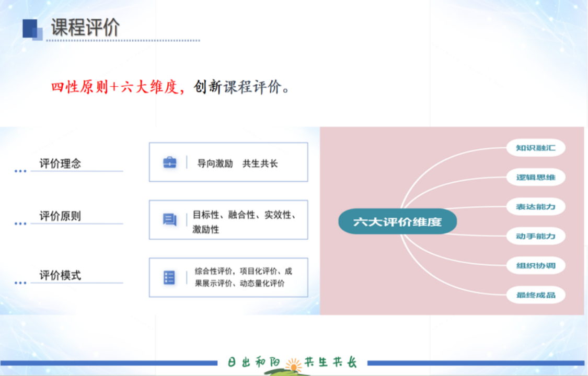Click the three dots left of 评价原则
The image size is (588, 376).
tap(20, 224)
